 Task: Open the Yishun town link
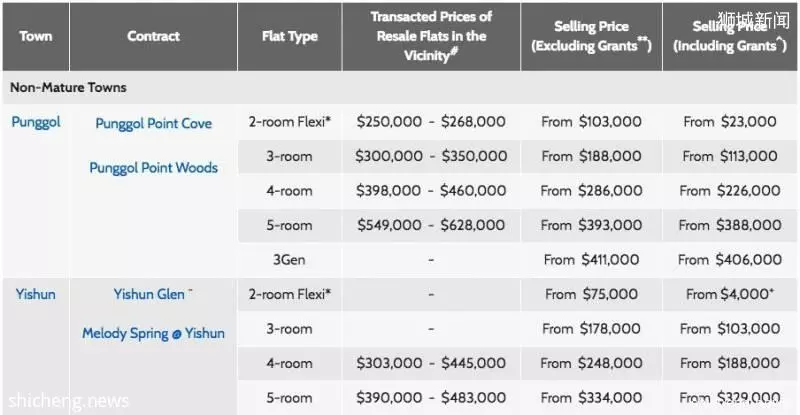pyautogui.click(x=35, y=295)
